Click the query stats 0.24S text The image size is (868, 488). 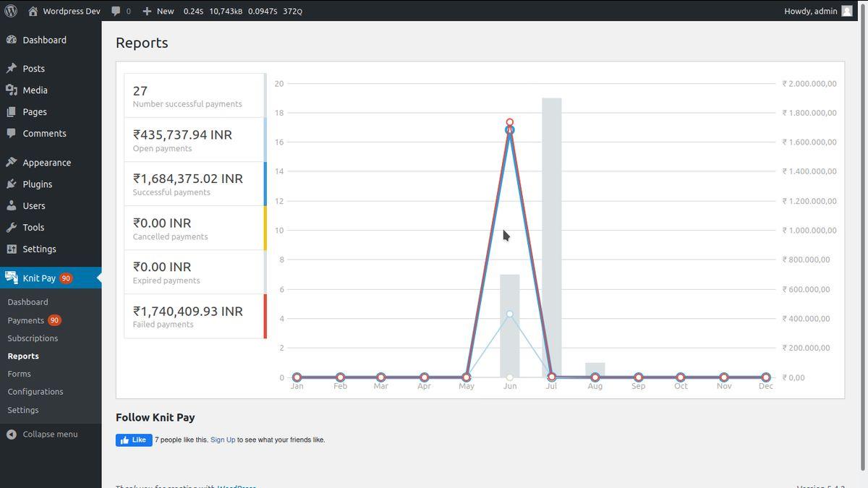[x=192, y=12]
